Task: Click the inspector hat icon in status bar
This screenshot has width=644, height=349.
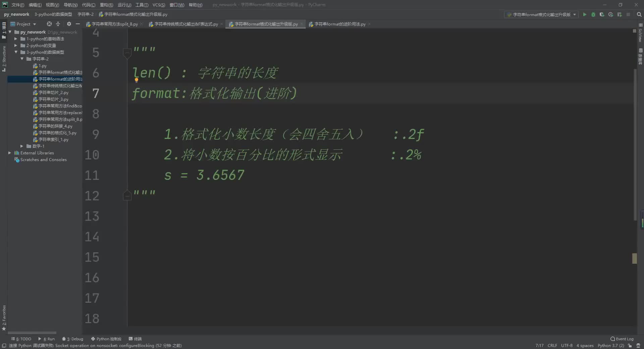Action: [638, 345]
